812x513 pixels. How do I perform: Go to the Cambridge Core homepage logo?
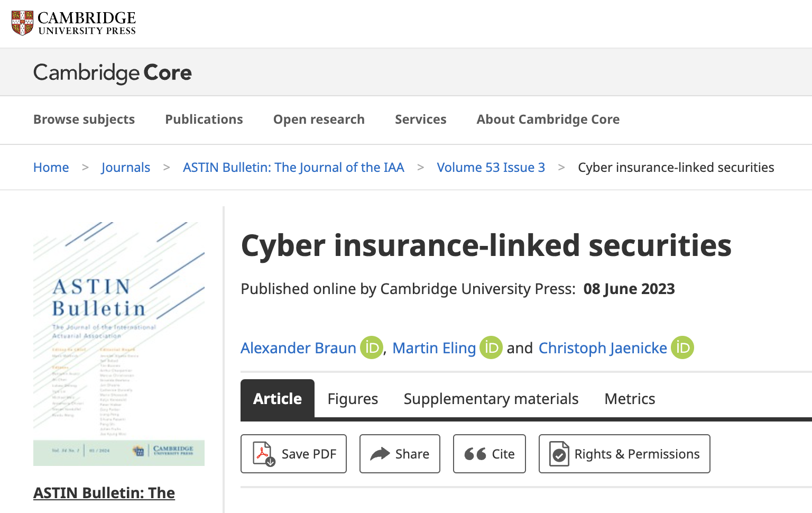pyautogui.click(x=113, y=72)
